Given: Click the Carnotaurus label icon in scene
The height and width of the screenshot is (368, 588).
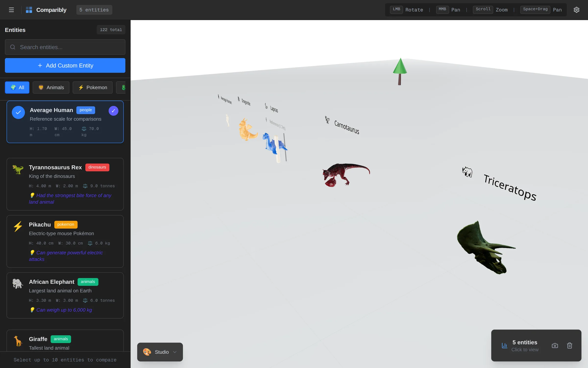Looking at the screenshot, I should 327,120.
